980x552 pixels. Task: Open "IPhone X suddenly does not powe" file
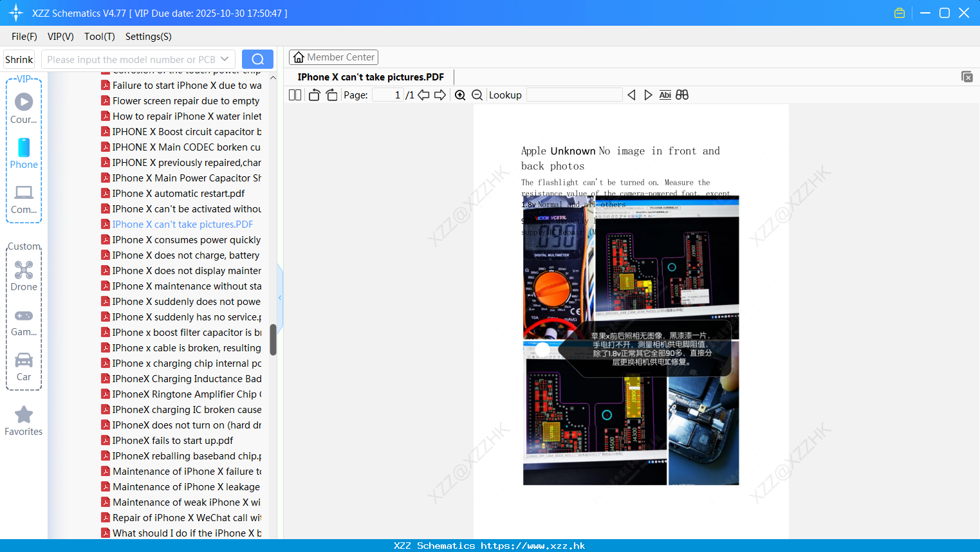[181, 302]
